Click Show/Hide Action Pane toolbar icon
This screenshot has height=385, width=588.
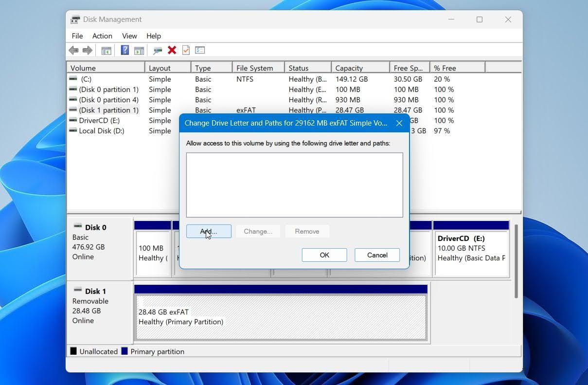[139, 50]
